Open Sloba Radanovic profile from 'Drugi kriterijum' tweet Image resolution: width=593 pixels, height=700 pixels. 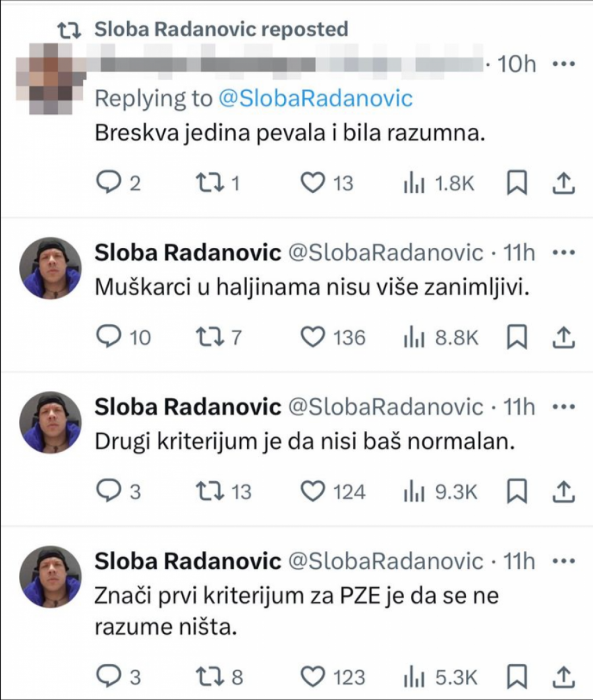188,407
